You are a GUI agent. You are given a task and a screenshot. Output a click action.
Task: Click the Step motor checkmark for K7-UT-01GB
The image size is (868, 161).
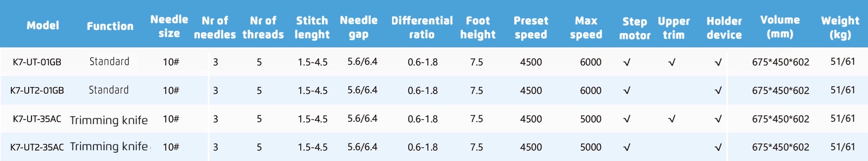click(626, 62)
